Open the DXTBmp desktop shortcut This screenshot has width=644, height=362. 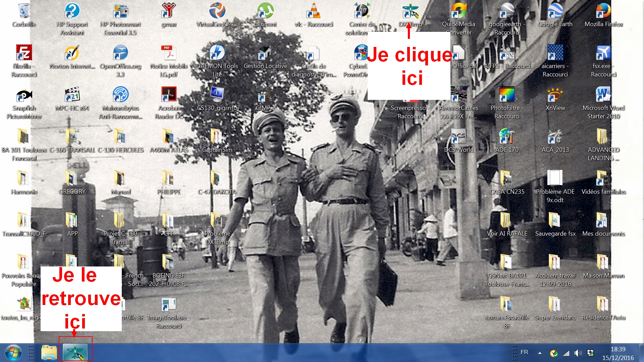(410, 11)
